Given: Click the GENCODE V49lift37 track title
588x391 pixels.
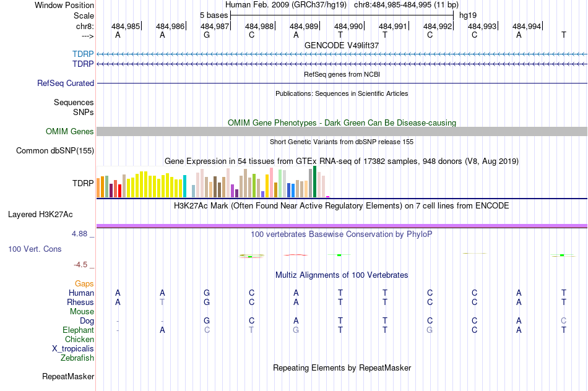Looking at the screenshot, I should 342,45.
